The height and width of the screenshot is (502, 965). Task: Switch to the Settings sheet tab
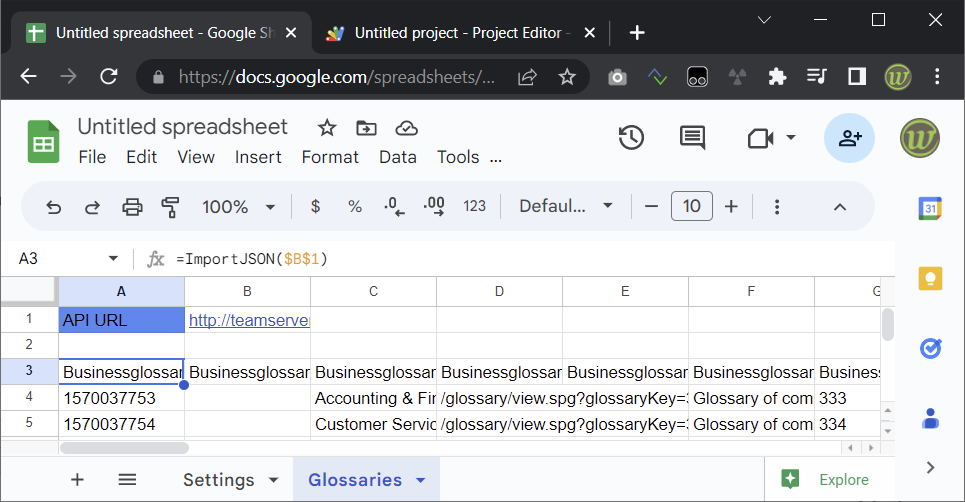click(218, 480)
